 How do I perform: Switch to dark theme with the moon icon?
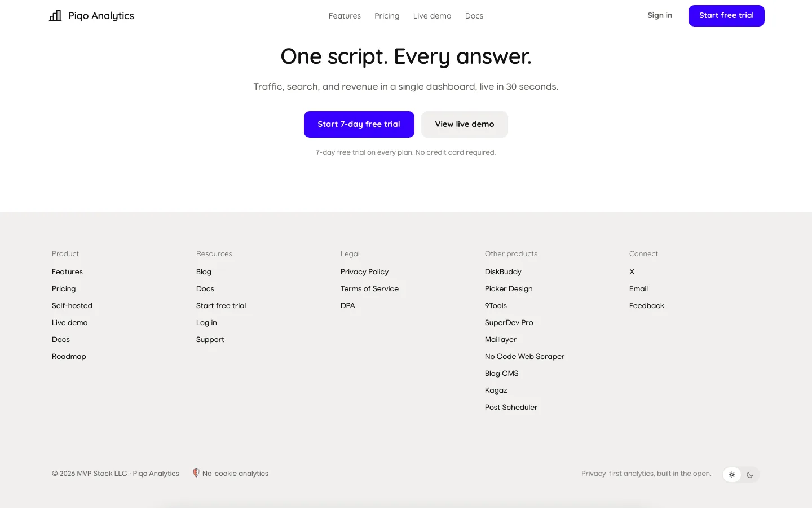point(750,475)
